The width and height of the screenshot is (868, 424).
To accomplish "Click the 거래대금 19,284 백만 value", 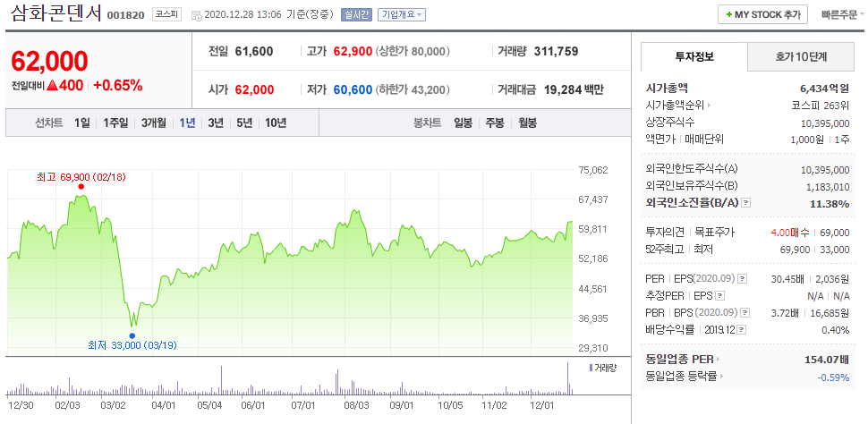I will [573, 89].
